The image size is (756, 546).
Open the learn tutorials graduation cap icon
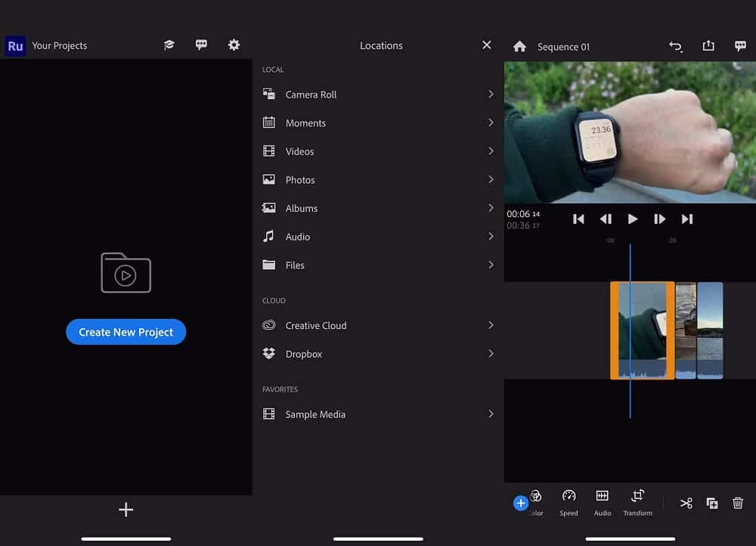(169, 45)
